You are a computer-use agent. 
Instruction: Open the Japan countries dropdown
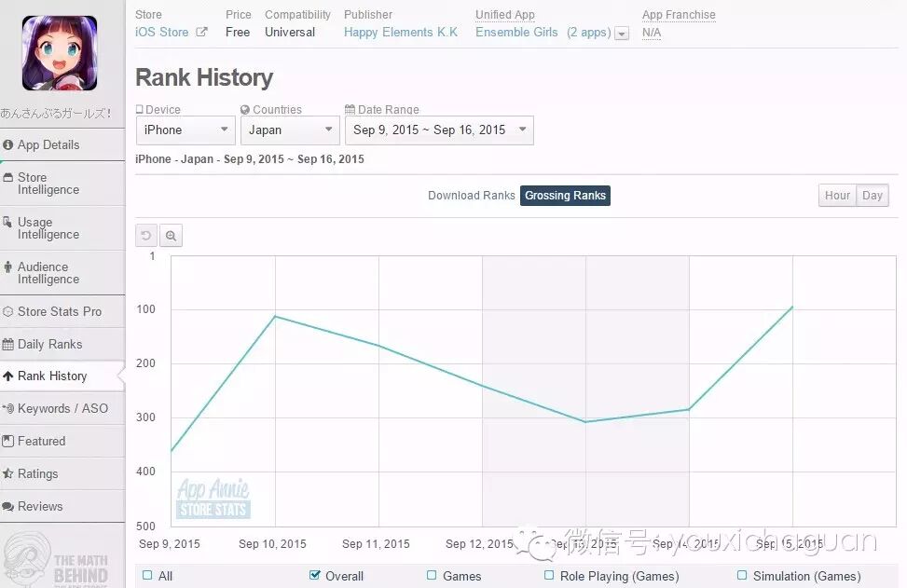click(290, 130)
